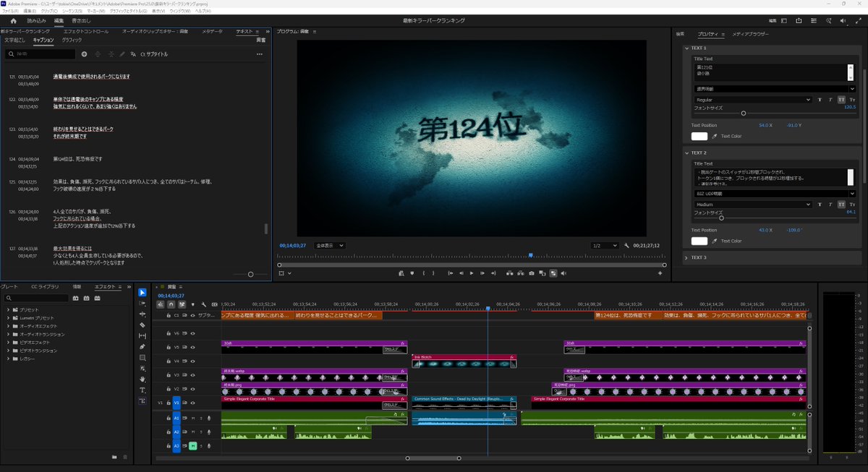Click the translate captions icon
868x472 pixels.
tap(134, 54)
